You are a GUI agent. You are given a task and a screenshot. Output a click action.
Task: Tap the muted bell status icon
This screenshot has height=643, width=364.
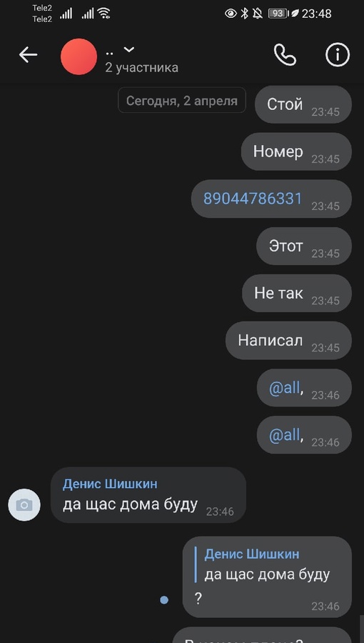[258, 14]
